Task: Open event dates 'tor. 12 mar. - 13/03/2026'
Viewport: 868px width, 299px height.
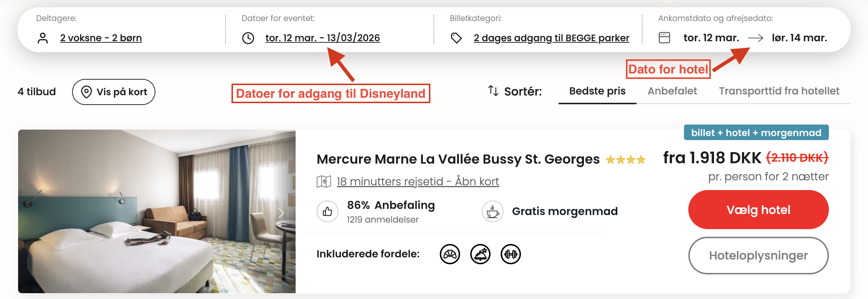Action: pos(322,38)
